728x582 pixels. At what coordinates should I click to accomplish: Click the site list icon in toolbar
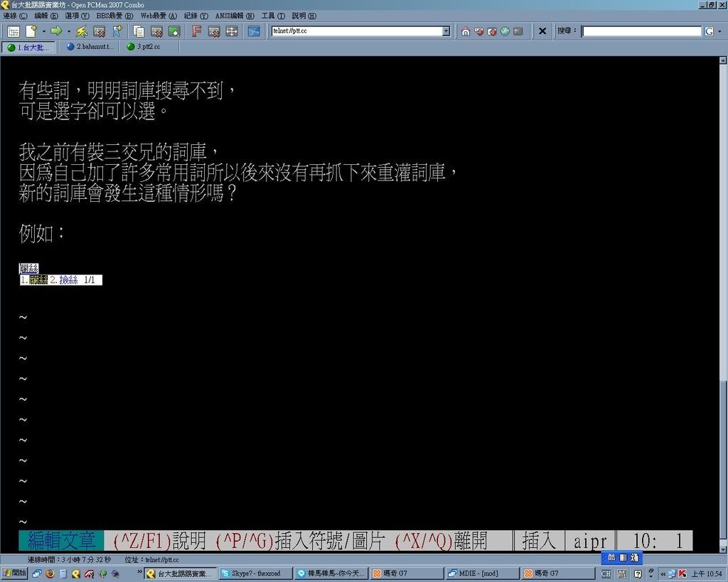14,31
